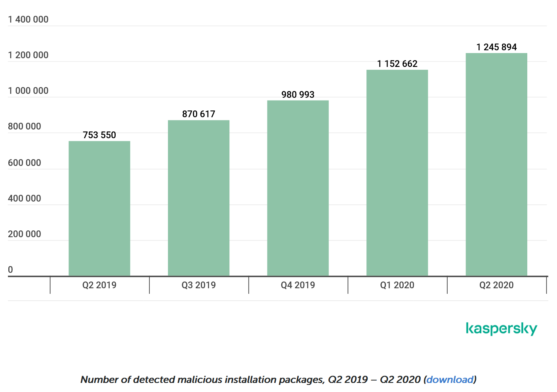Select the Q4 2019 axis label

click(x=298, y=285)
